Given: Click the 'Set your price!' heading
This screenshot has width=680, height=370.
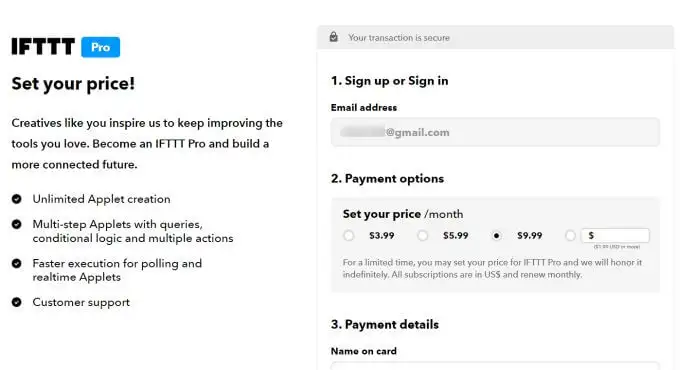Looking at the screenshot, I should click(73, 84).
